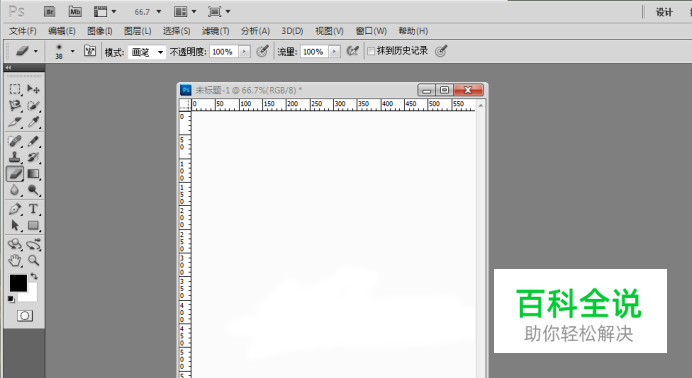Launch Adobe Bridge from top bar

(49, 12)
